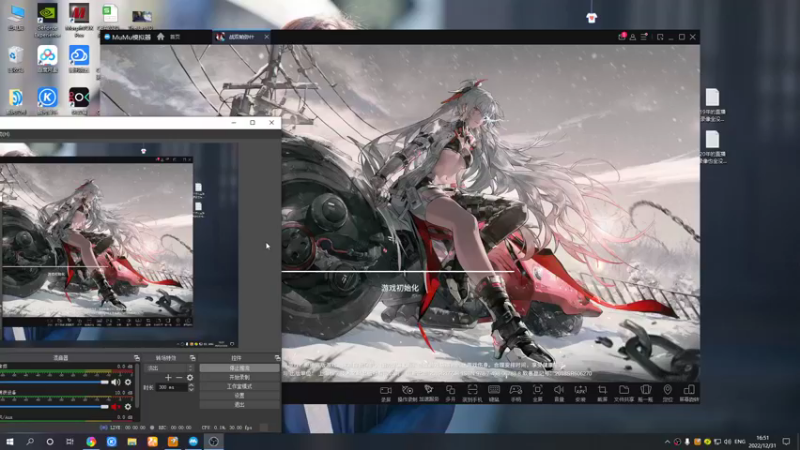Screen dimensions: 800x450
Task: Open second mixer channel settings gear in OBS
Action: (x=128, y=407)
